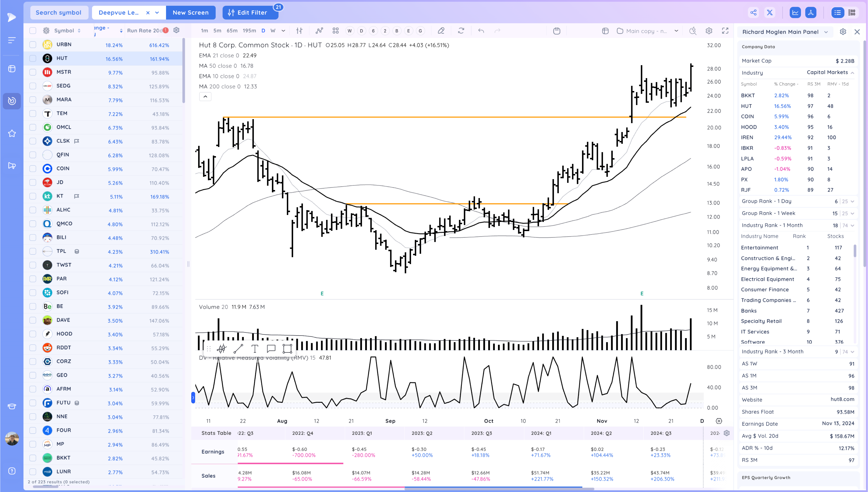Switch to grid table view layout
This screenshot has height=492, width=868.
[852, 13]
